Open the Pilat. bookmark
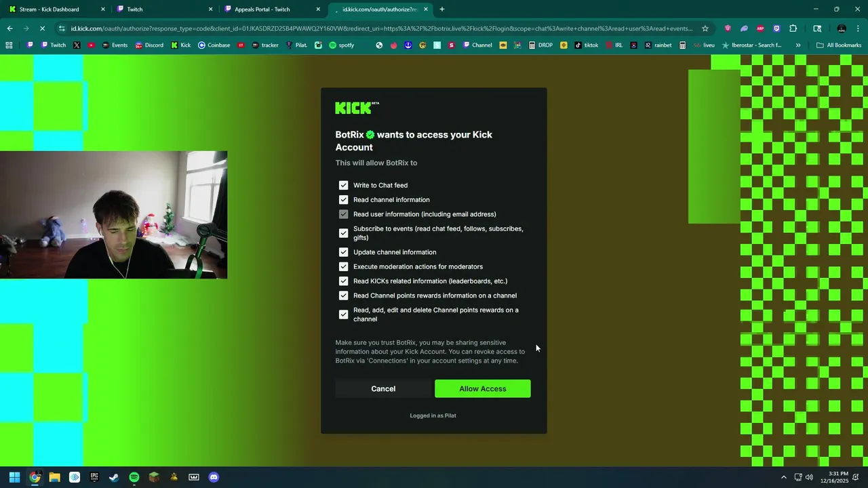Image resolution: width=868 pixels, height=488 pixels. (x=296, y=45)
